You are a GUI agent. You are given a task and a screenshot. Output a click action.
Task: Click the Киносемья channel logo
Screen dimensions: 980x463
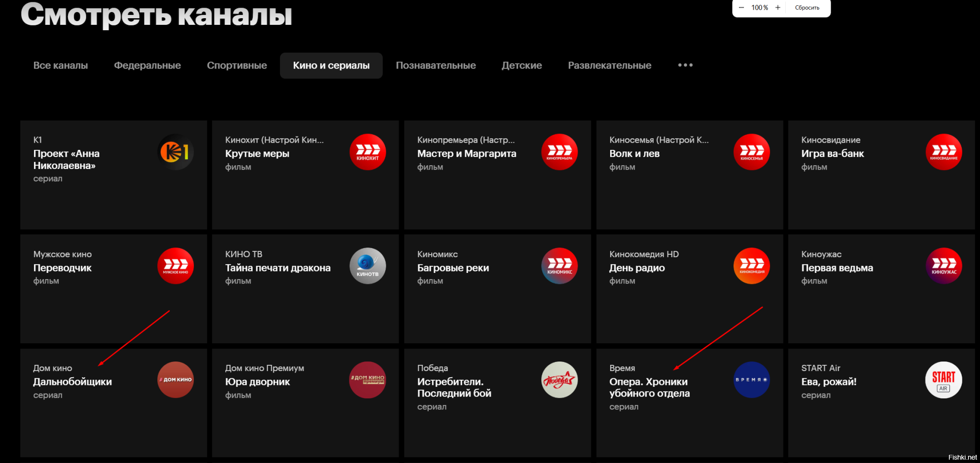tap(752, 152)
